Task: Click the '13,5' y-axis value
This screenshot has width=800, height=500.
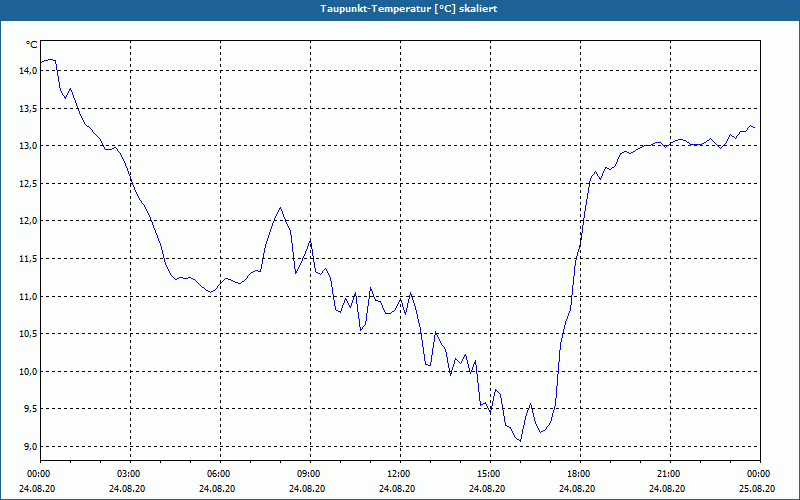Action: (x=28, y=109)
